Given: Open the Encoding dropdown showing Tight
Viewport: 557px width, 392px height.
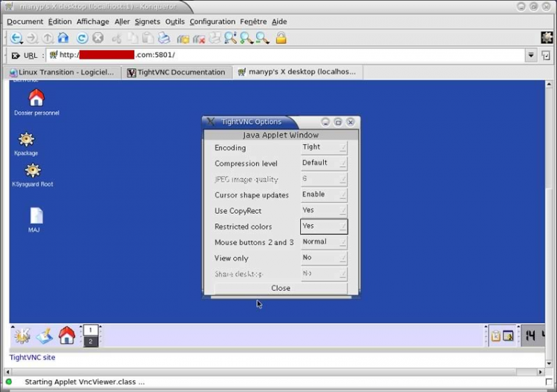Looking at the screenshot, I should click(x=324, y=147).
